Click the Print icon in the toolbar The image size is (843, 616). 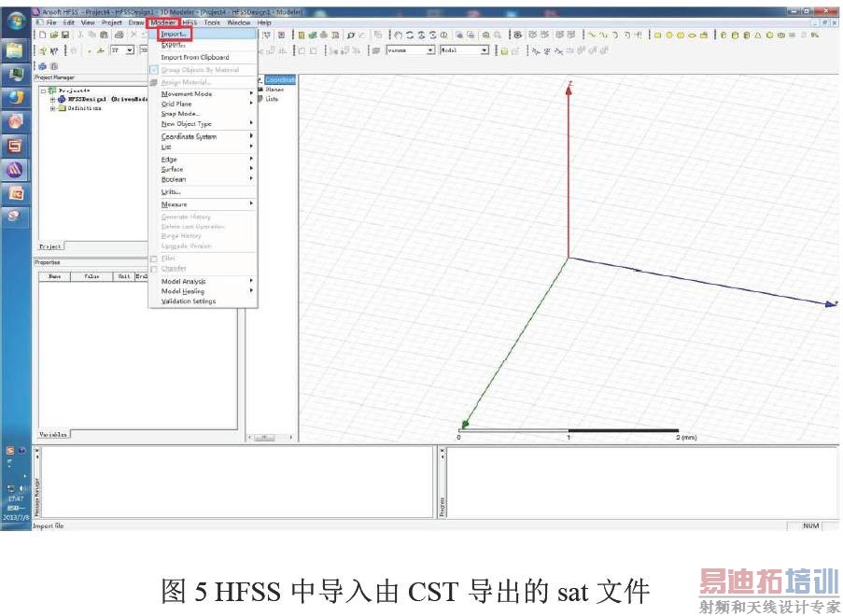pos(119,35)
